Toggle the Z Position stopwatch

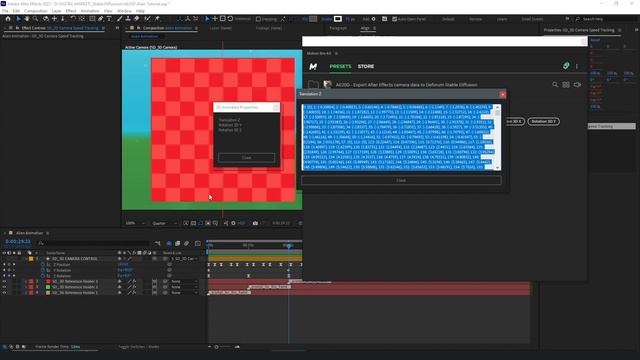pyautogui.click(x=42, y=264)
